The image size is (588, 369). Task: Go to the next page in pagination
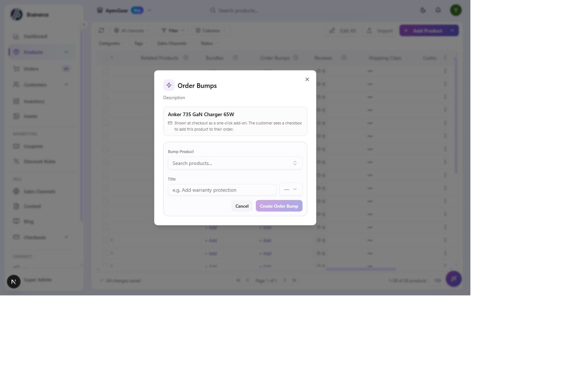click(285, 280)
